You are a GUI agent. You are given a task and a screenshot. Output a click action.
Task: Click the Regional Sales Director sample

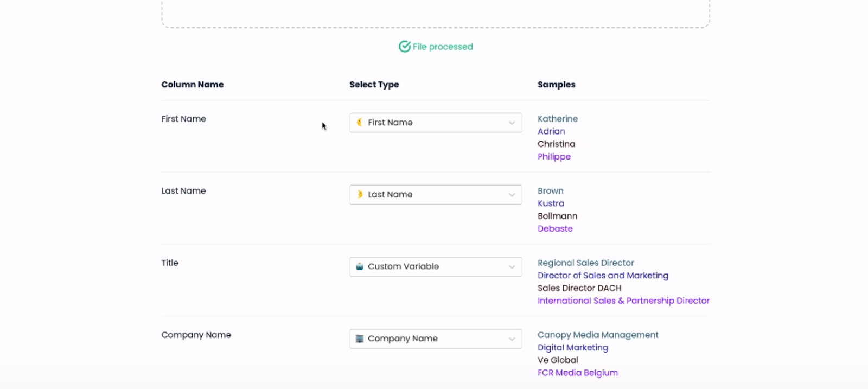585,263
